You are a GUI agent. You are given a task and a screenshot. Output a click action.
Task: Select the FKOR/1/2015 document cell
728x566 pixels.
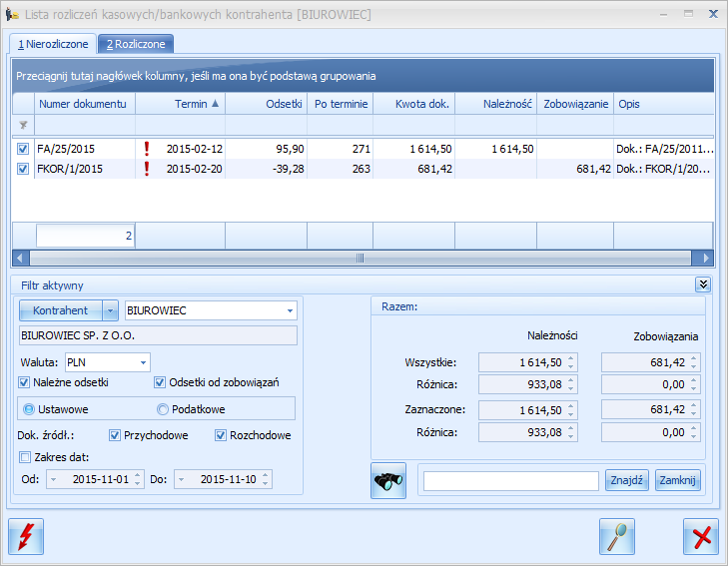tap(85, 169)
